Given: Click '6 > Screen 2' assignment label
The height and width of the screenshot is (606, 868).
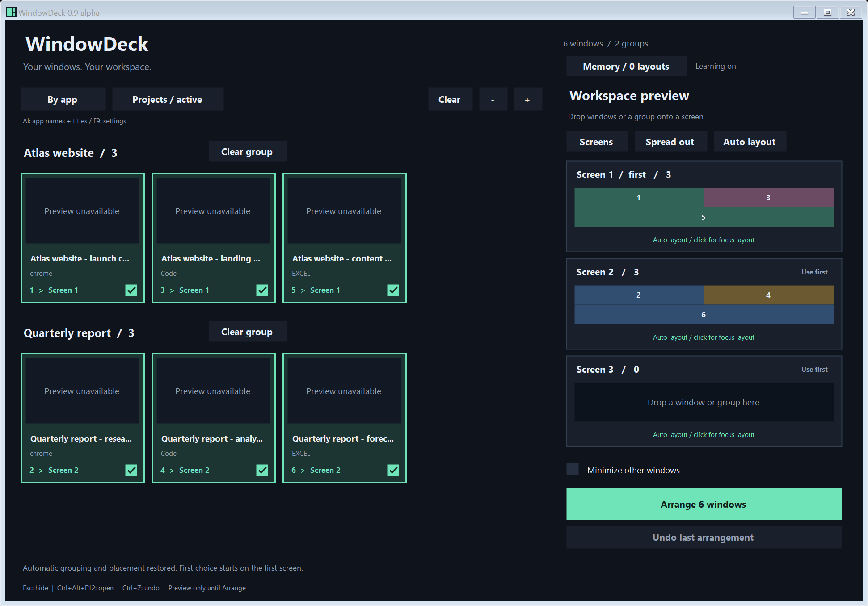Looking at the screenshot, I should (316, 470).
